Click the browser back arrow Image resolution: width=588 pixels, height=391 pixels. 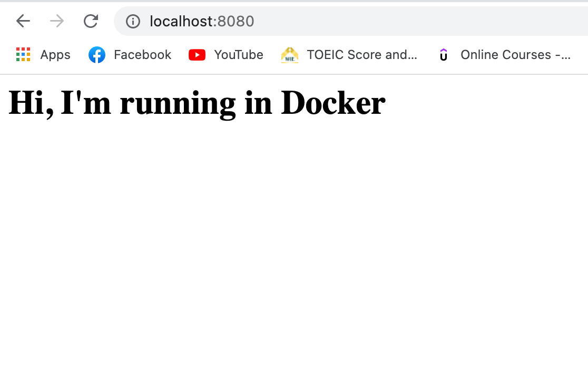pos(23,21)
